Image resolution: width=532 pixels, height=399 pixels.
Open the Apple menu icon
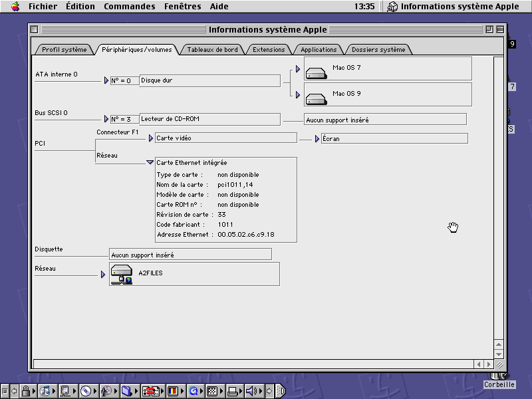coord(15,6)
